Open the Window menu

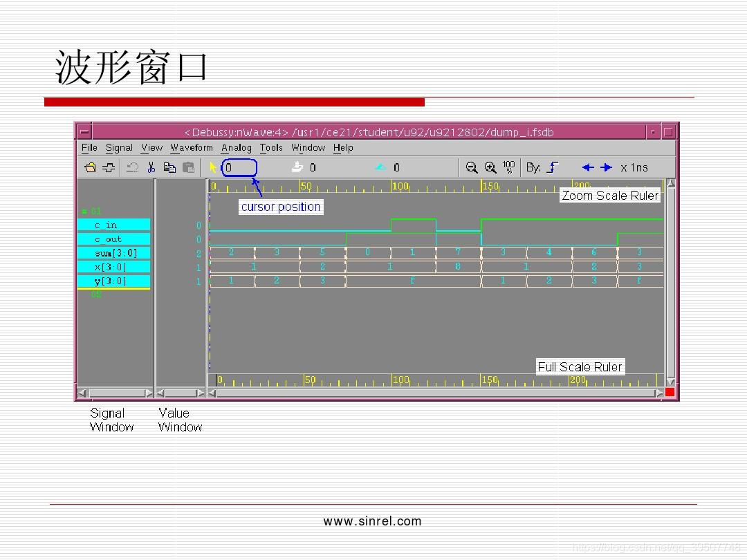(x=308, y=148)
